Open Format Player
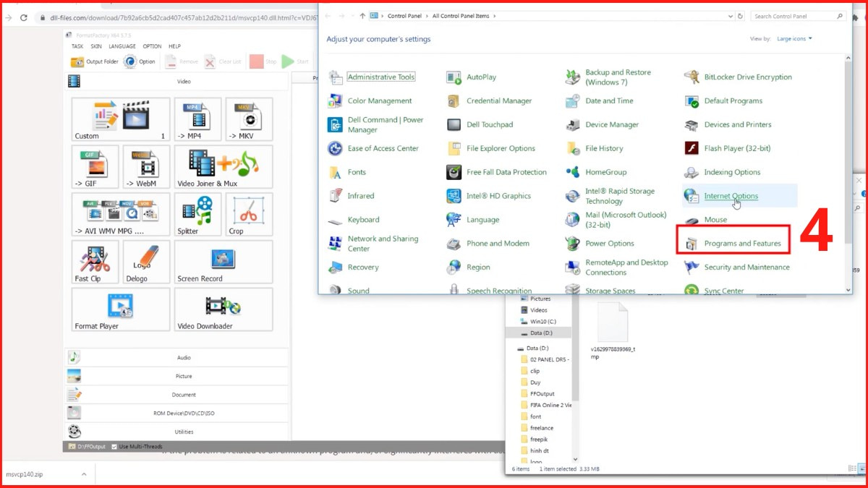868x488 pixels. [121, 309]
